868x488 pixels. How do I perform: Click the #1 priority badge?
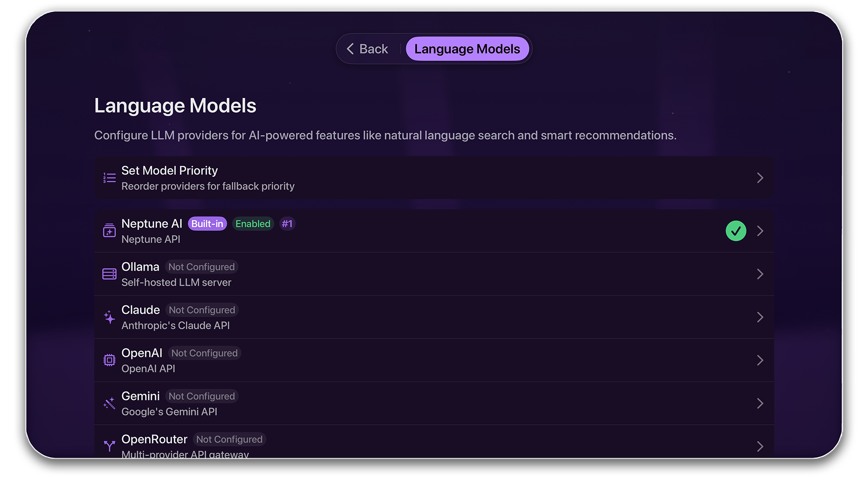point(287,224)
